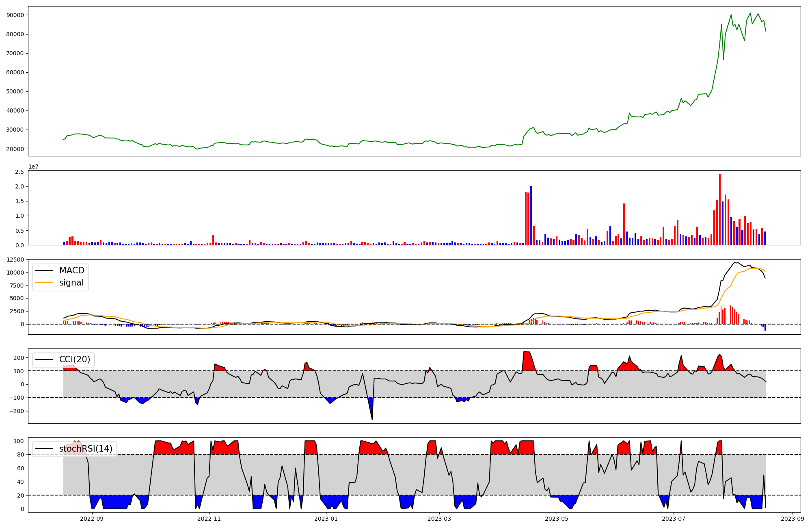Viewport: 812px width, 528px height.
Task: Click the 2022-09 x-axis date label
Action: click(92, 518)
